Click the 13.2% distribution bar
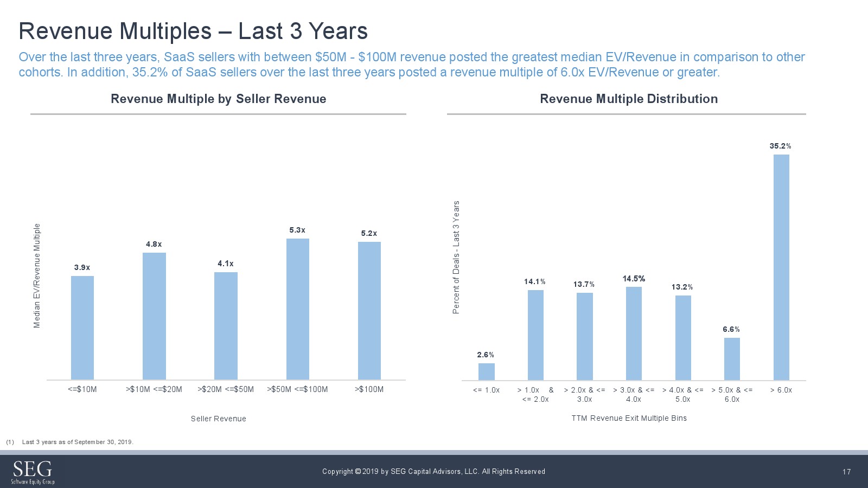The width and height of the screenshot is (868, 488). (683, 337)
